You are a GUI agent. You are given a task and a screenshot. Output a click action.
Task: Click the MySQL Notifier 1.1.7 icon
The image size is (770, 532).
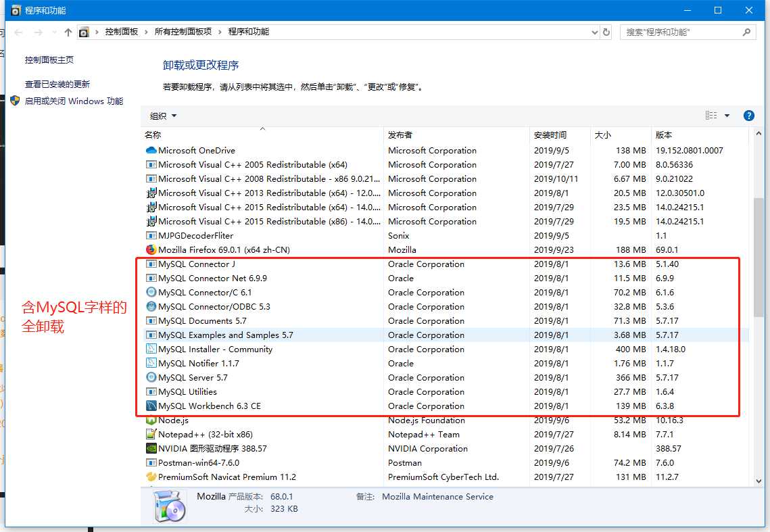[151, 364]
